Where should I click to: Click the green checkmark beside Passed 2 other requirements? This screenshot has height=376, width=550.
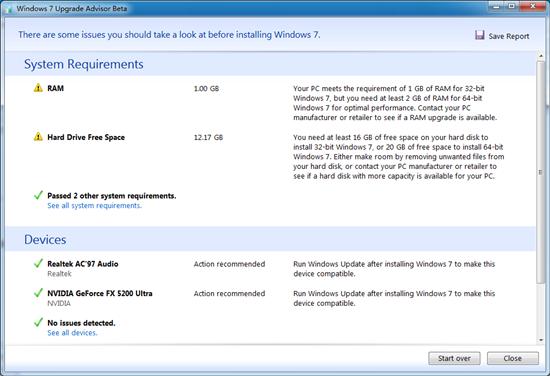coord(38,195)
